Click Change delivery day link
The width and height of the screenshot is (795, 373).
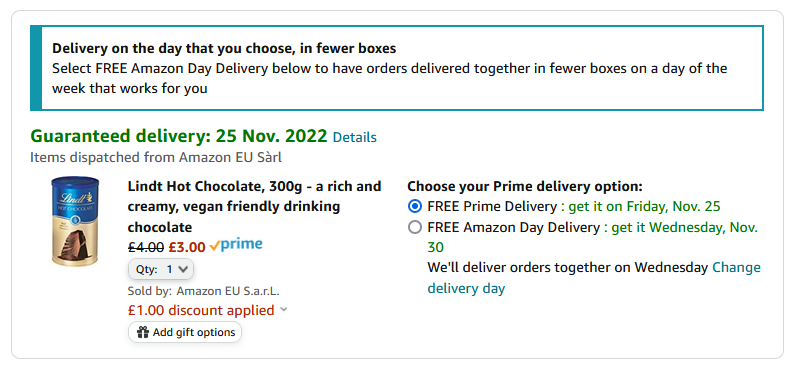[594, 278]
